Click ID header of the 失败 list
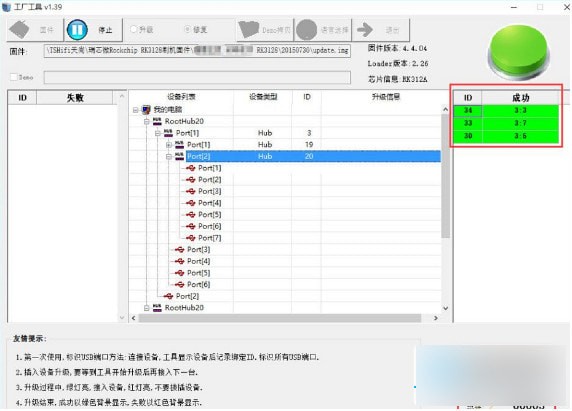 pos(22,97)
